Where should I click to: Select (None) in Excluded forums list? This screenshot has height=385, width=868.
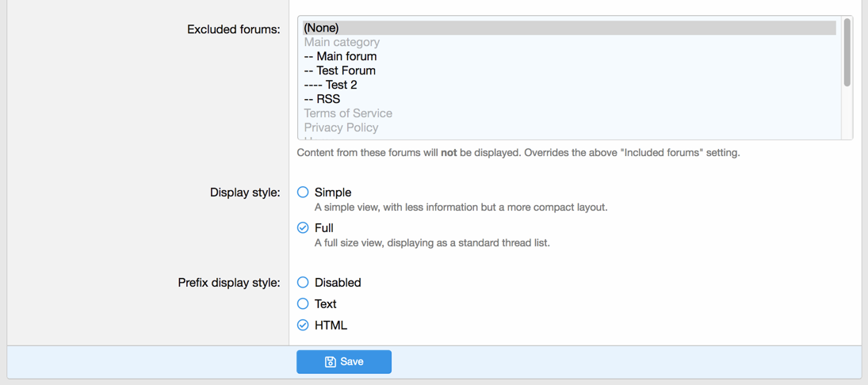click(321, 28)
